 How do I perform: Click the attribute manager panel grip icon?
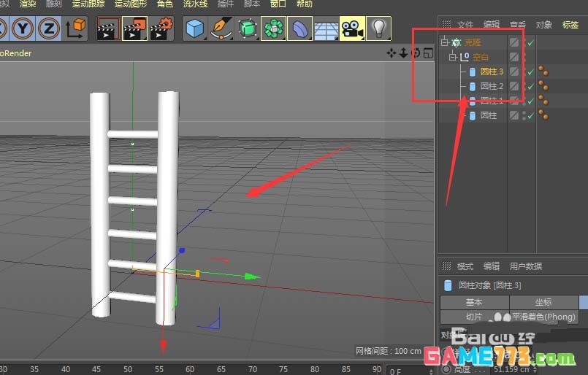click(x=446, y=266)
